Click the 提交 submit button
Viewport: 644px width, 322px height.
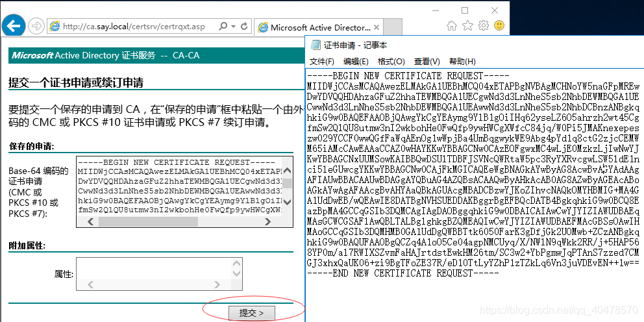[x=251, y=314]
